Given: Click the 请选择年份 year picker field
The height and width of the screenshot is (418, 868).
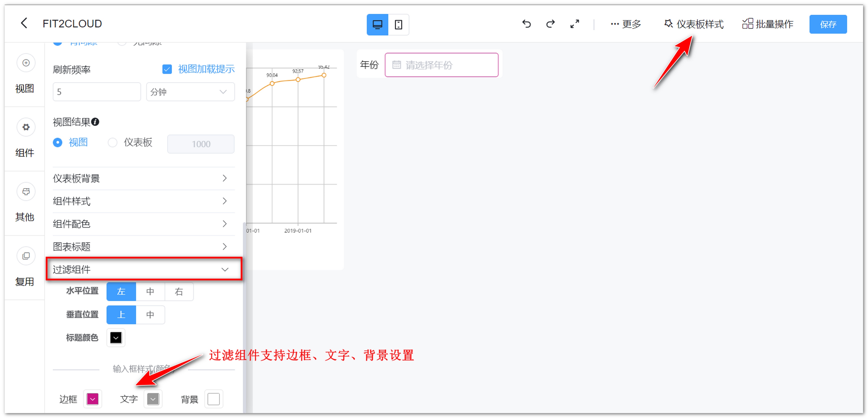Looking at the screenshot, I should pyautogui.click(x=441, y=65).
